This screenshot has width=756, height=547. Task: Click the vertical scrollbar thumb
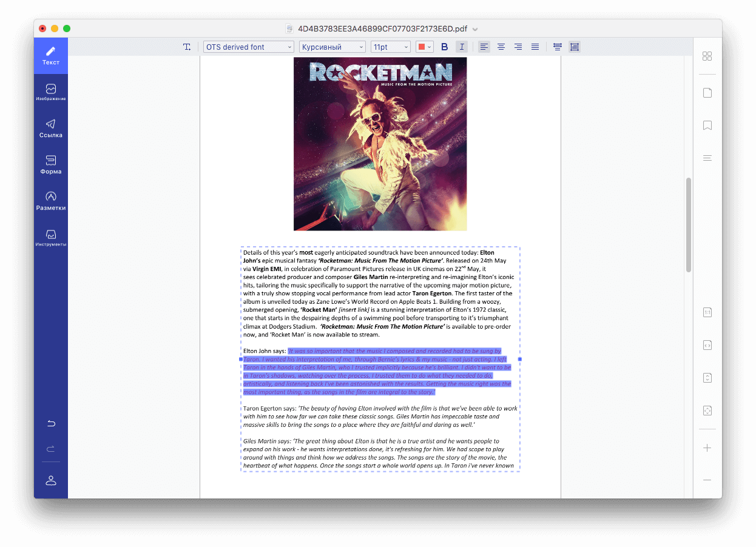[689, 225]
